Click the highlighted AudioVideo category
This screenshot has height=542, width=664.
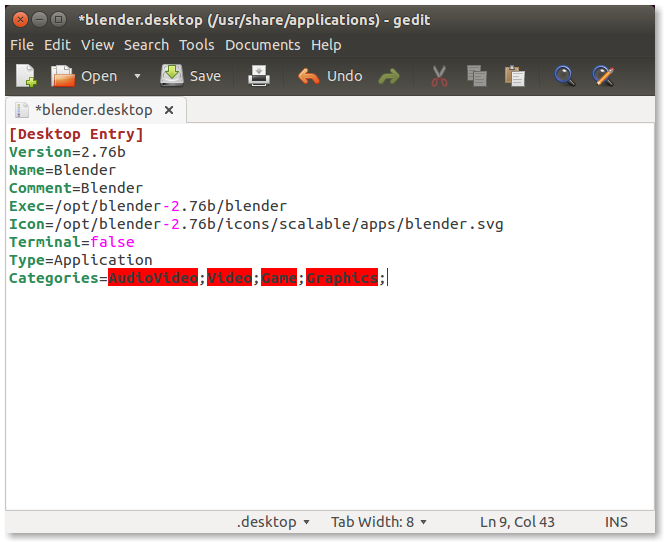click(153, 277)
